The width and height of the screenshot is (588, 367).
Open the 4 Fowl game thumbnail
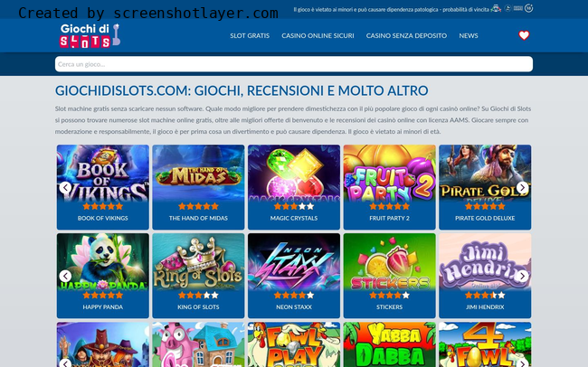[485, 344]
